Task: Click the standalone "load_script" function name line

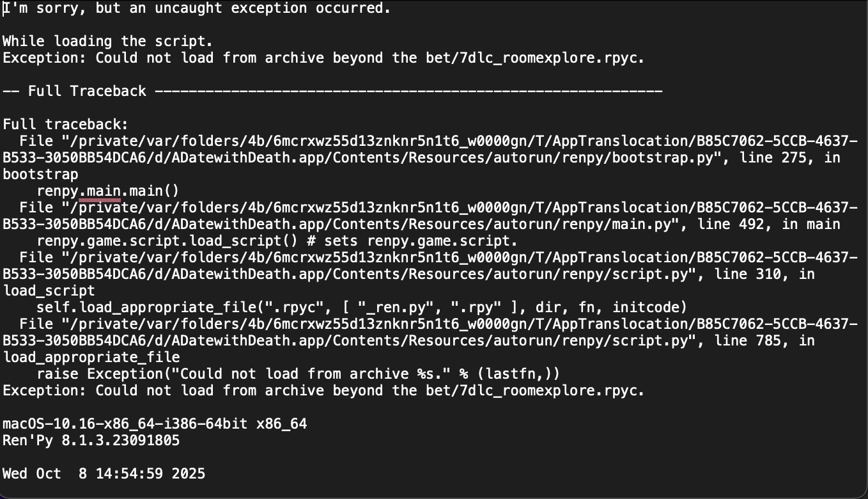Action: (49, 291)
